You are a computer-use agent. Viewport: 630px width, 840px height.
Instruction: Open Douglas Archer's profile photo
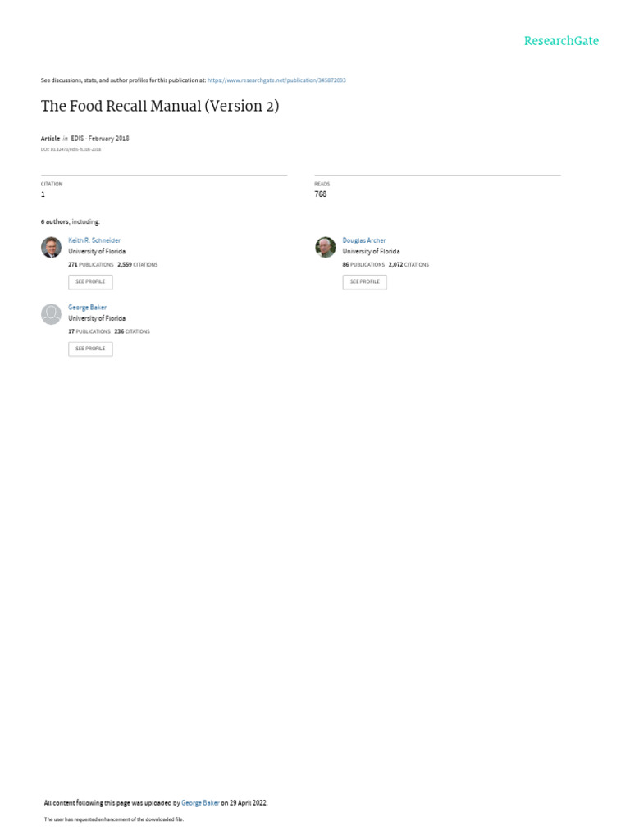coord(325,247)
